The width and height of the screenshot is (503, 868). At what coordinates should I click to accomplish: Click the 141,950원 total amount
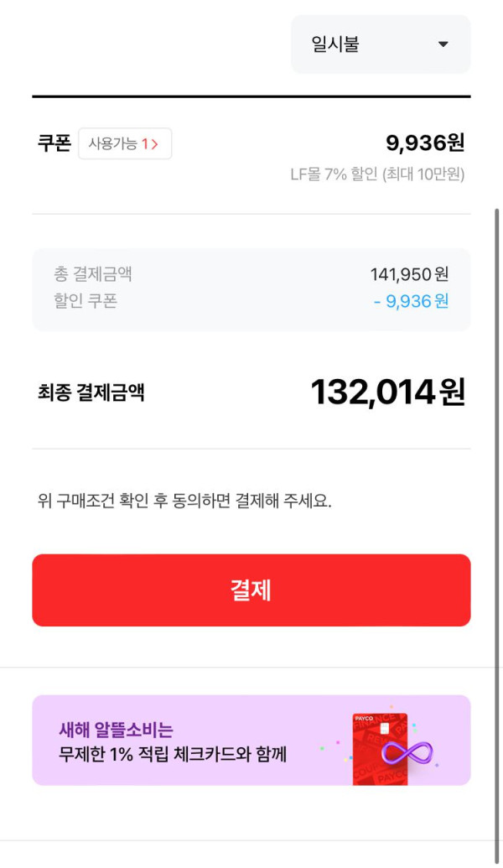pos(409,274)
